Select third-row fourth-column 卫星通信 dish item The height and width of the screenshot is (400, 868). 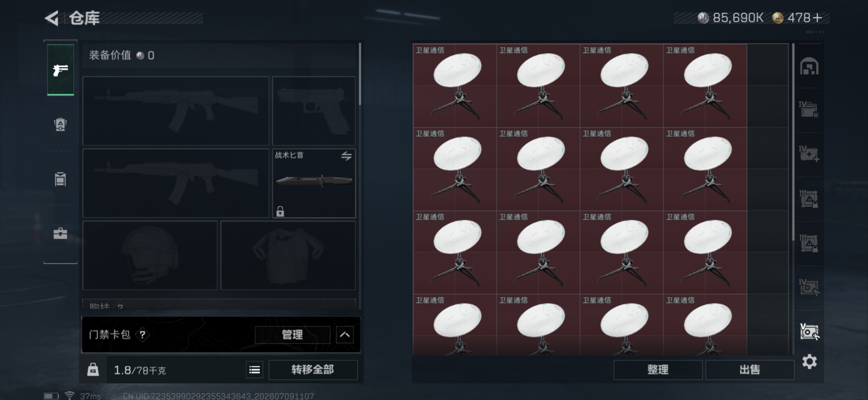(705, 253)
